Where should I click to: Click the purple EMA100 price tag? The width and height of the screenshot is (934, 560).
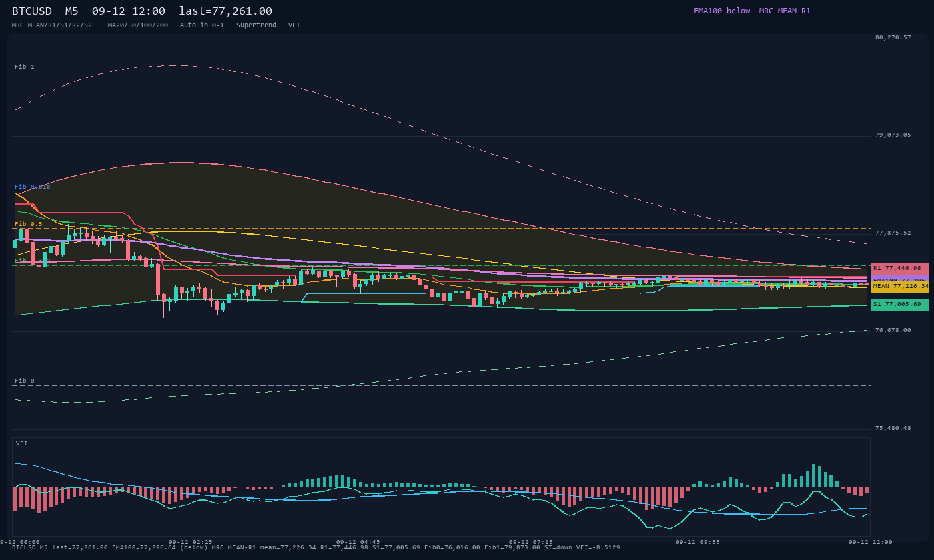pos(900,279)
